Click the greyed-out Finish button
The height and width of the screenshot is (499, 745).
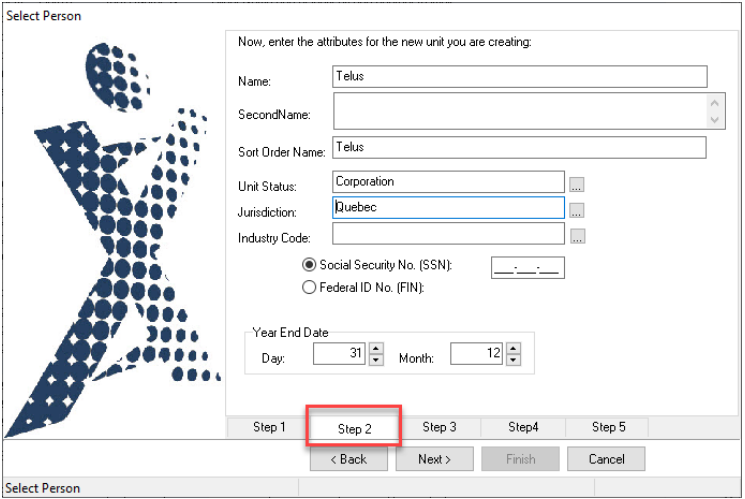[520, 459]
